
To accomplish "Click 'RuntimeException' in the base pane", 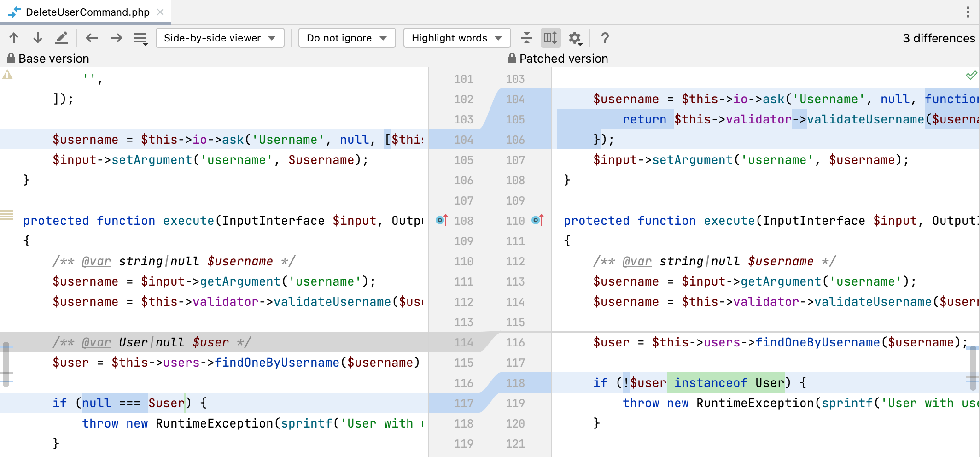I will point(215,423).
